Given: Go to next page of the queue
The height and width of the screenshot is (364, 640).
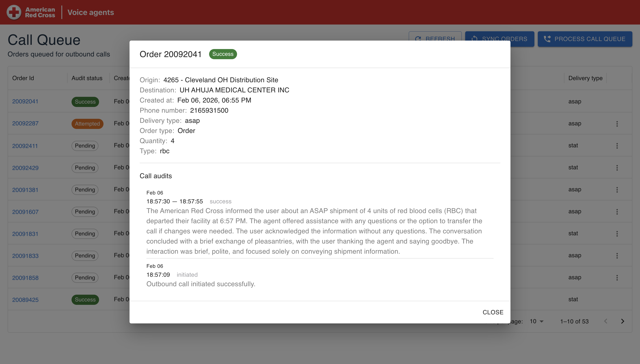Looking at the screenshot, I should tap(622, 321).
